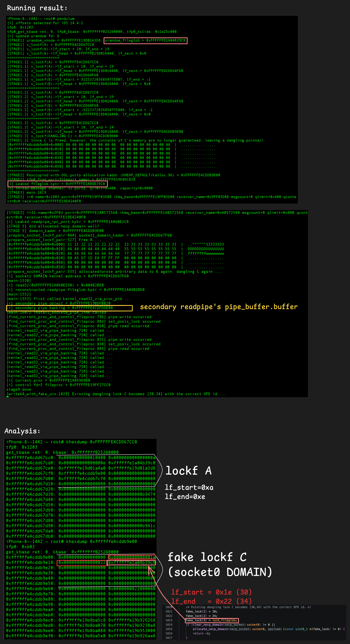Click the ':831] pipe write occurred' line
The image size is (350, 644).
click(x=79, y=340)
